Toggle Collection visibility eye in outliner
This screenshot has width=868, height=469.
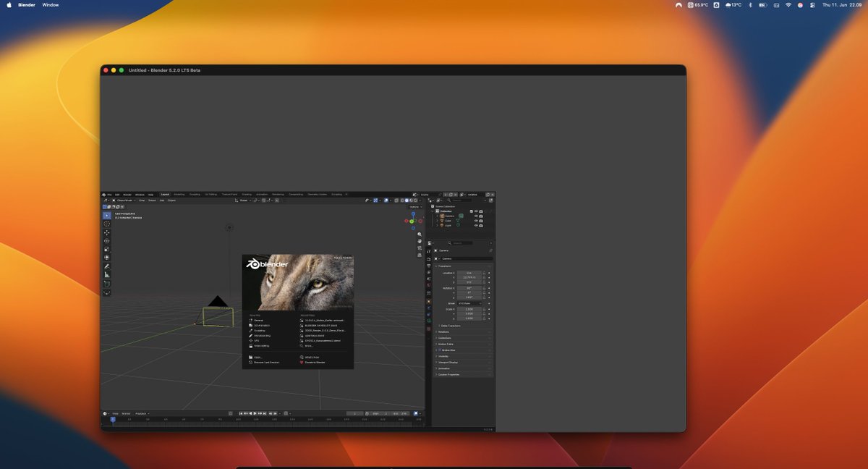pos(476,211)
